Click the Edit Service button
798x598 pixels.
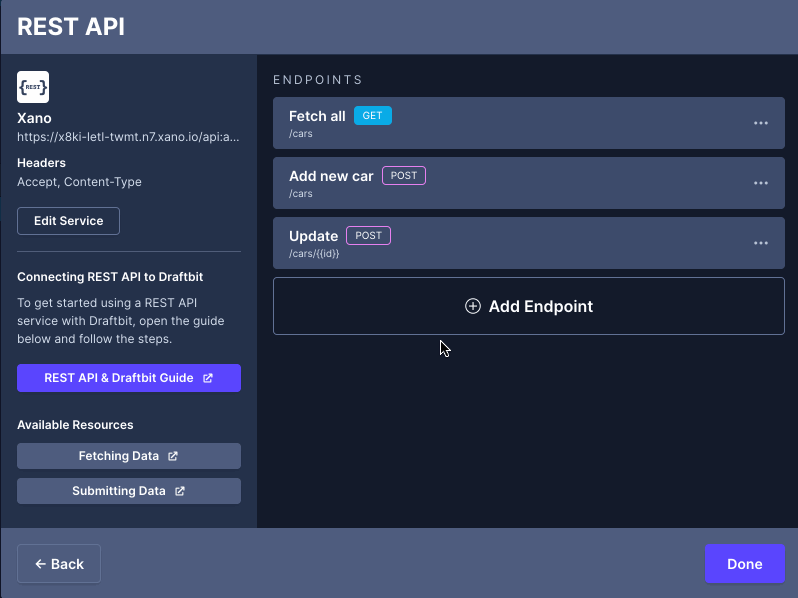68,221
